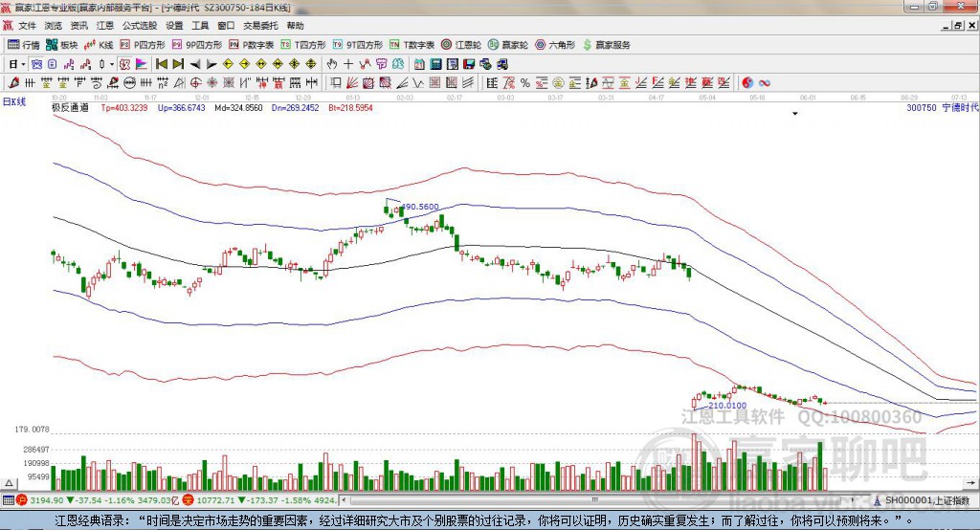Viewport: 980px width, 530px height.
Task: Select the circled 金 golden ratio tool
Action: tap(558, 82)
